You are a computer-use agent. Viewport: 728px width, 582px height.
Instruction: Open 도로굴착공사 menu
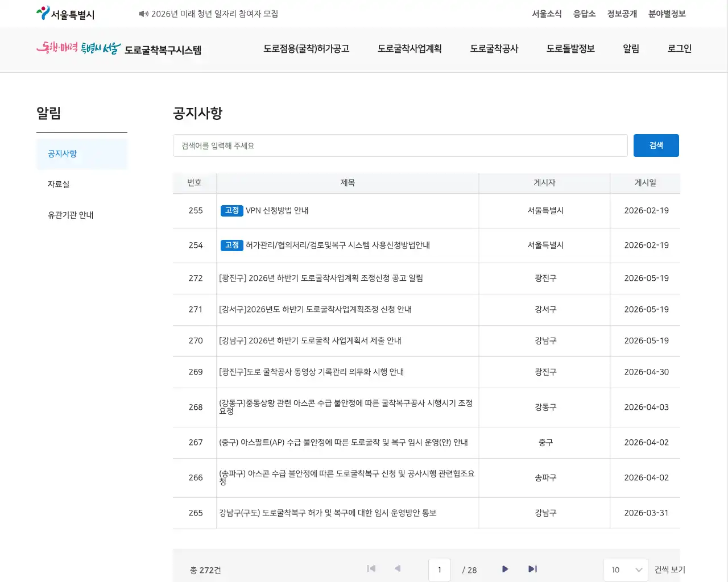pyautogui.click(x=494, y=49)
